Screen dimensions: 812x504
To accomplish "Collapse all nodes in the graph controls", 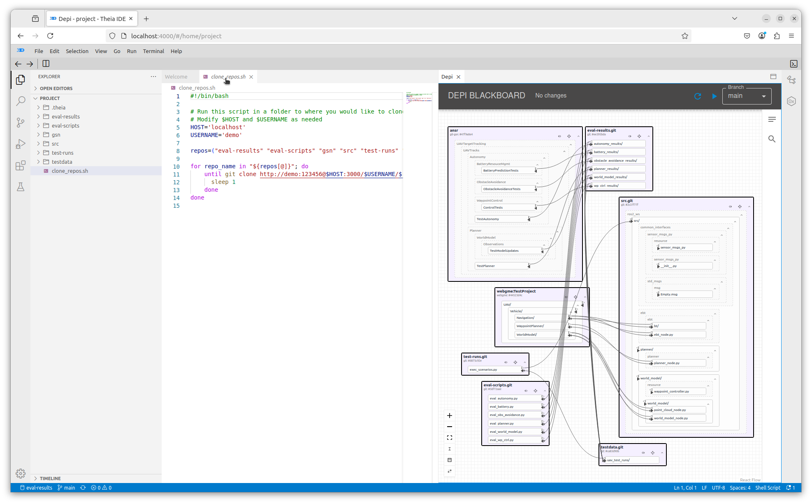I will [x=450, y=449].
